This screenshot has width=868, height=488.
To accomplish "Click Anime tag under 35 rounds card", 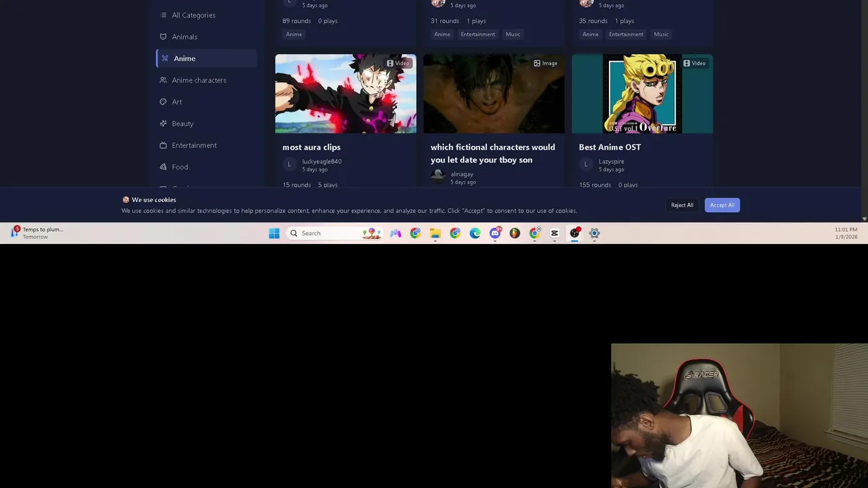I will coord(591,34).
